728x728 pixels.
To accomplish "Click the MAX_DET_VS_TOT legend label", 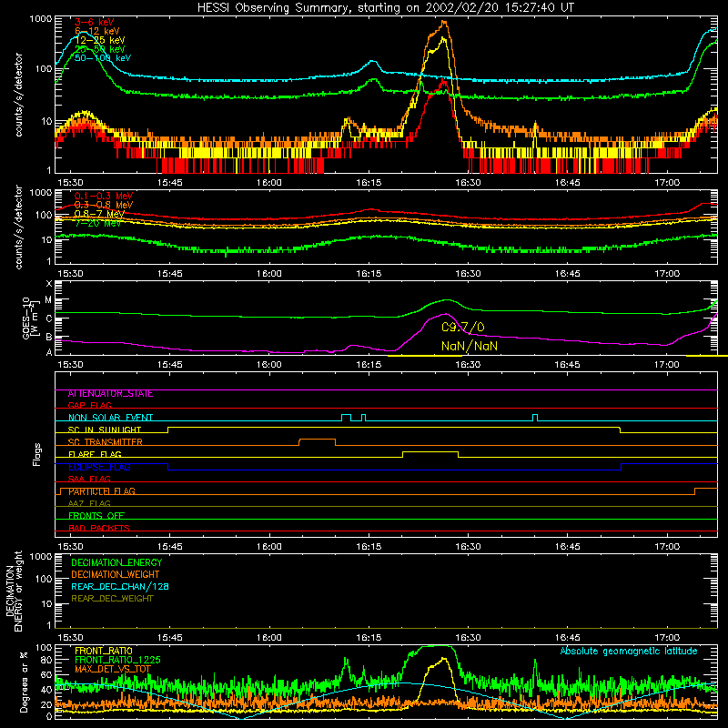I will click(x=113, y=669).
